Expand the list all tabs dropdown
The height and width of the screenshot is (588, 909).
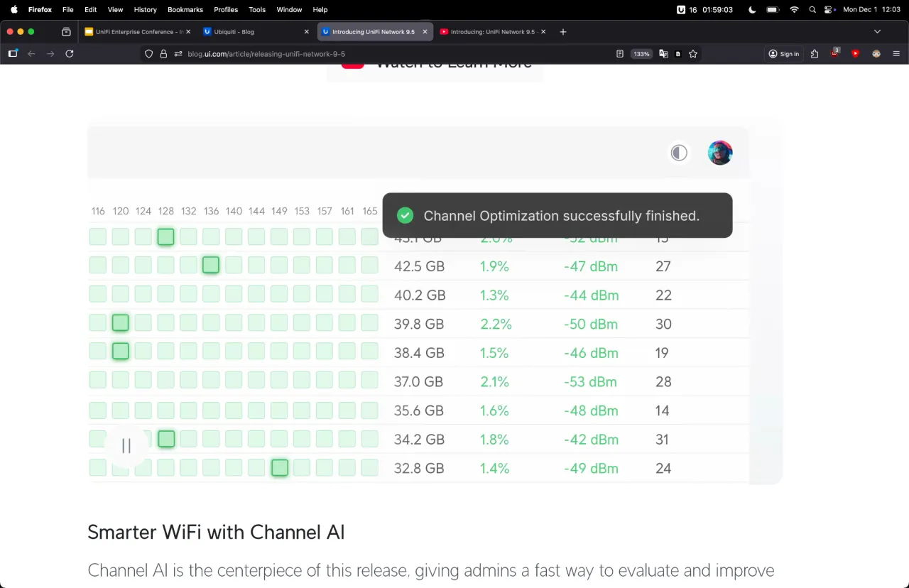click(x=877, y=31)
